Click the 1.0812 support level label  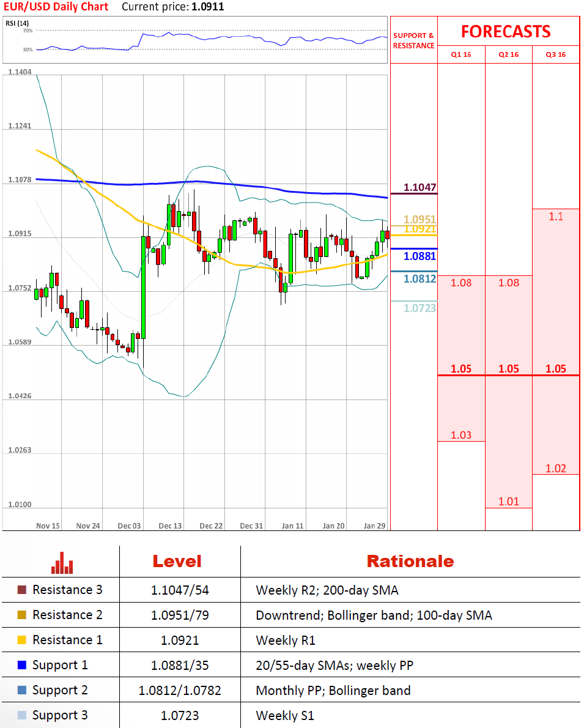pyautogui.click(x=420, y=278)
